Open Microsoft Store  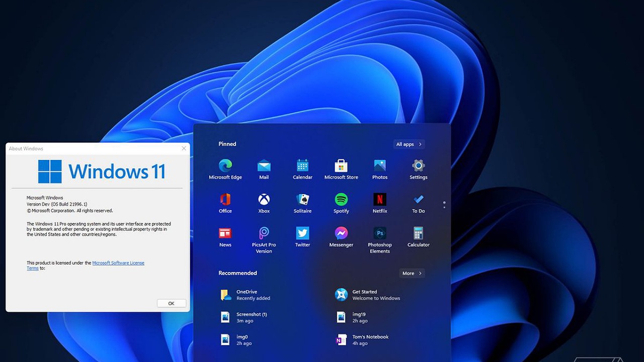click(341, 166)
